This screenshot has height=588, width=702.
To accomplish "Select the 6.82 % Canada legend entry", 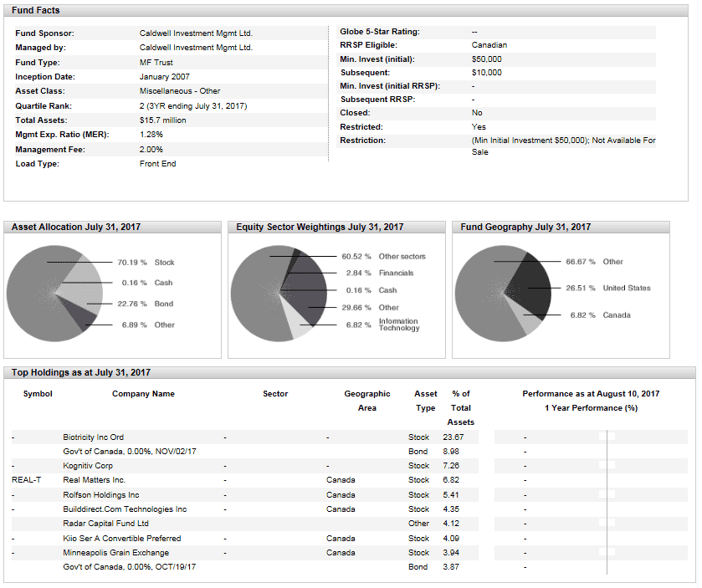I will click(x=601, y=315).
